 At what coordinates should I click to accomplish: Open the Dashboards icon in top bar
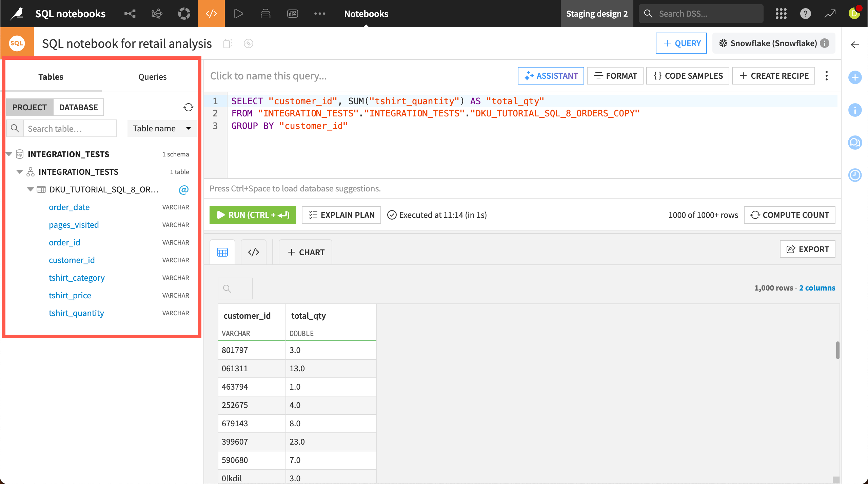(292, 14)
